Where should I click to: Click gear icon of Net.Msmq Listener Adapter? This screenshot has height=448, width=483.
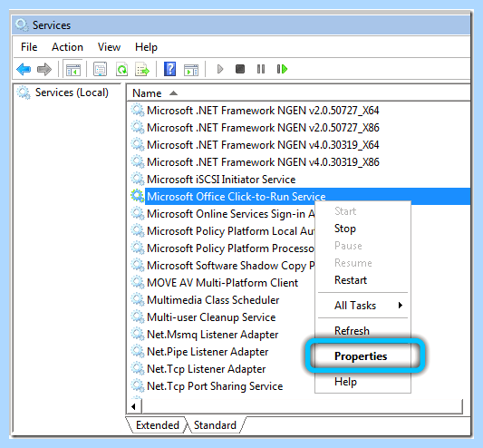click(138, 335)
